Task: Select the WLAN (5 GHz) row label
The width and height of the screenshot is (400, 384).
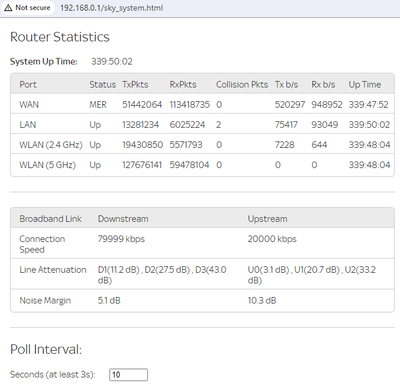Action: [47, 165]
